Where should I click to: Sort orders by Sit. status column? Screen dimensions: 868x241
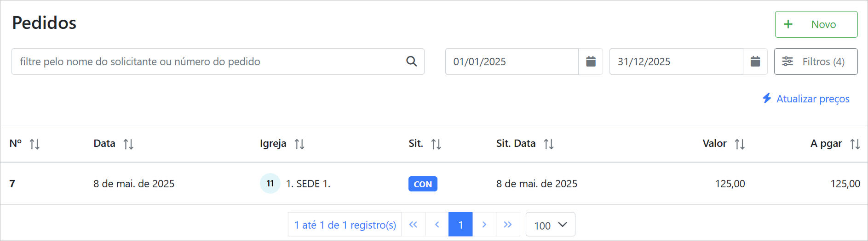pos(436,144)
